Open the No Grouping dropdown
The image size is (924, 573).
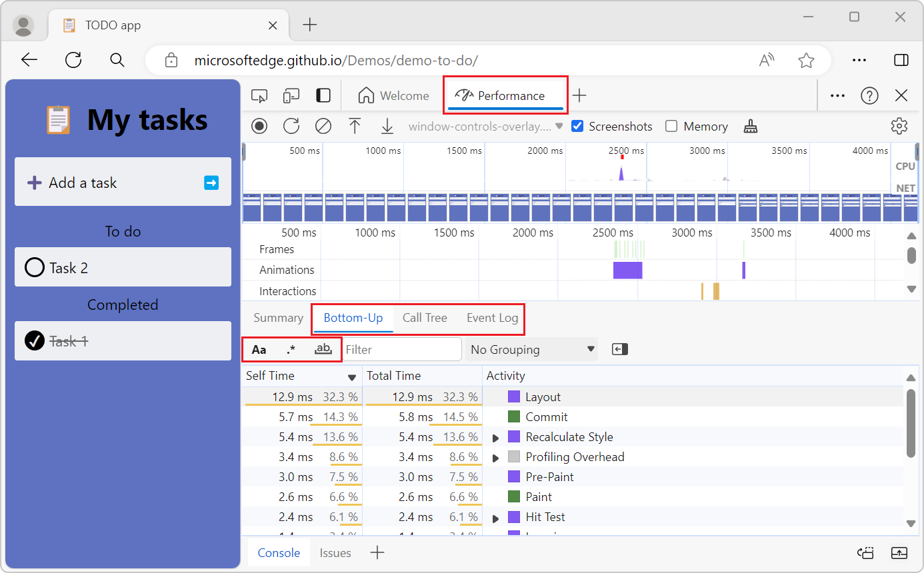pyautogui.click(x=531, y=349)
